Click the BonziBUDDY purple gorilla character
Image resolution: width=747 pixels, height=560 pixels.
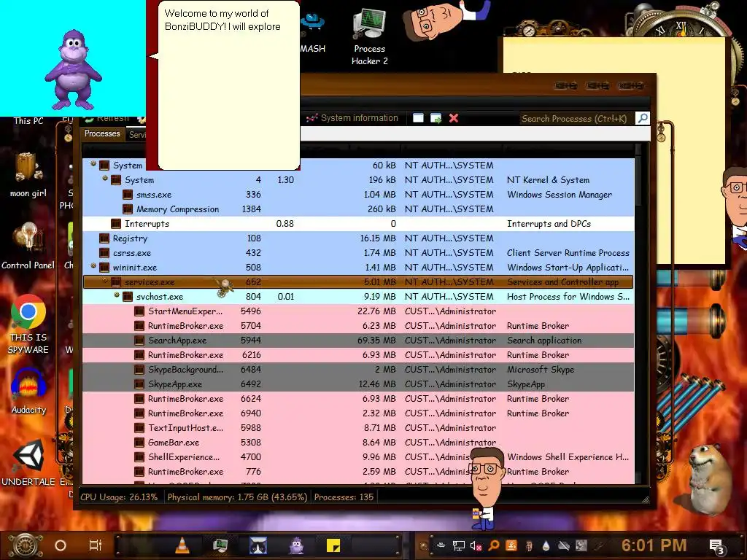click(73, 69)
